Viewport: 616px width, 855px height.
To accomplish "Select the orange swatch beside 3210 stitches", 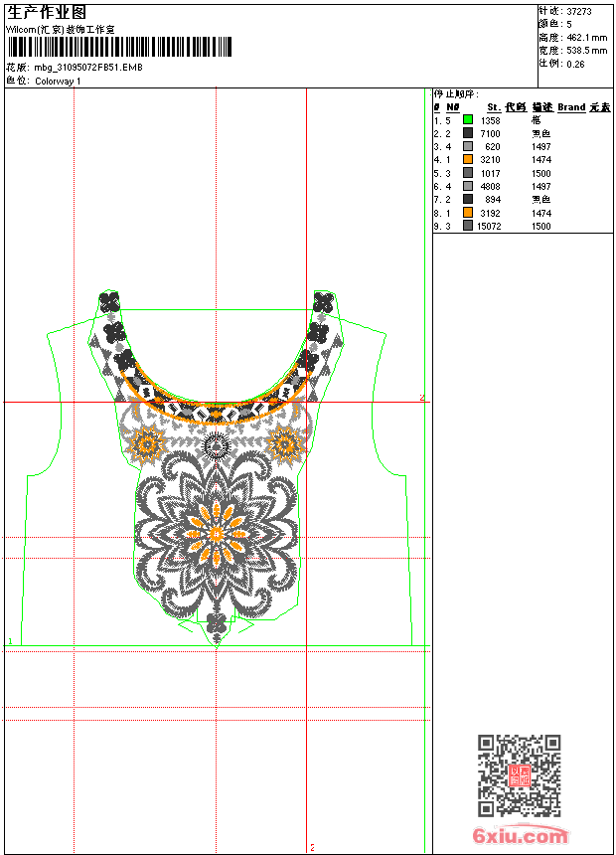I will (468, 159).
